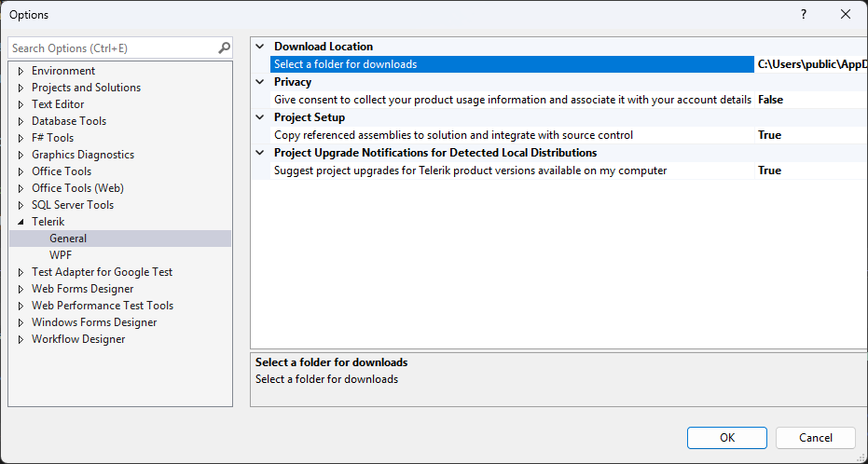Confirm settings with the OK button
Image resolution: width=868 pixels, height=464 pixels.
[x=727, y=438]
